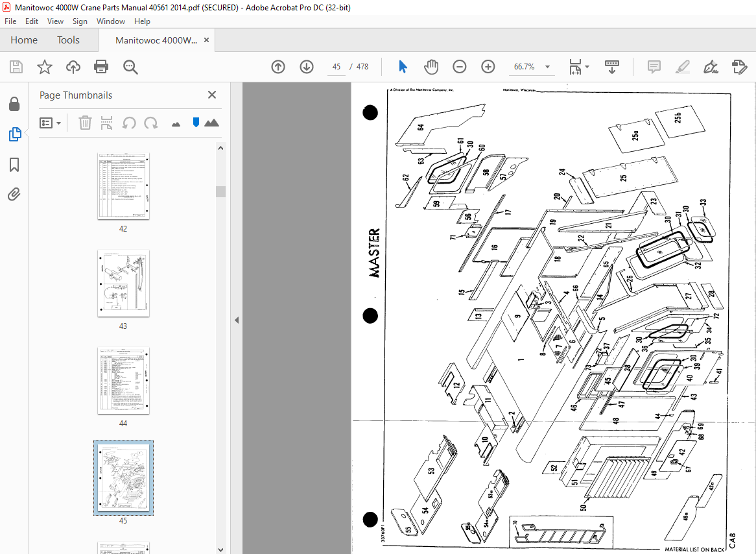The height and width of the screenshot is (554, 756).
Task: Open the Bookmarks sidebar panel
Action: point(14,165)
